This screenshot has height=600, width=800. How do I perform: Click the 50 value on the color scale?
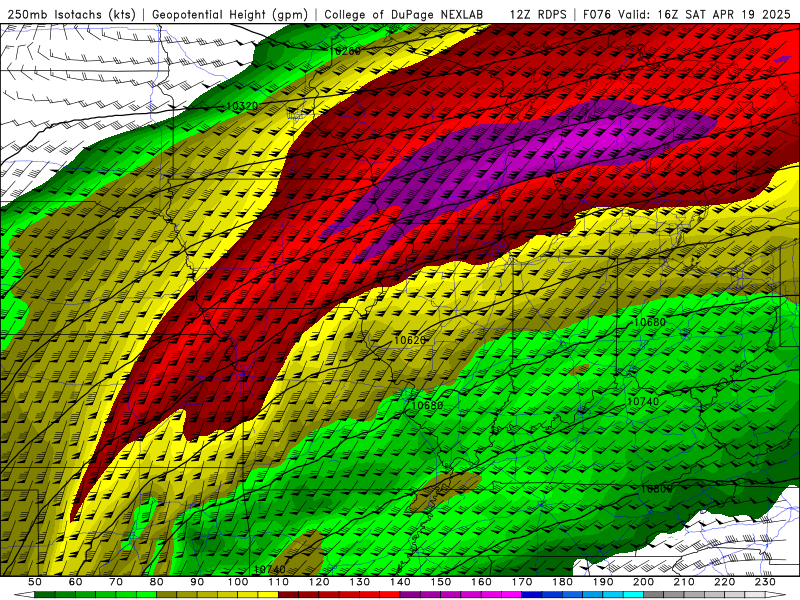[x=35, y=582]
